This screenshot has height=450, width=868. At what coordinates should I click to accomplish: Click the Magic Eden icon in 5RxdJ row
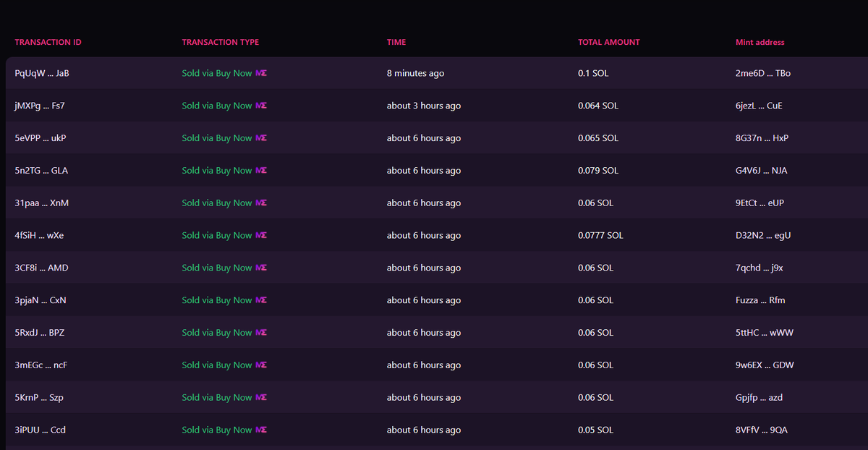pos(261,333)
